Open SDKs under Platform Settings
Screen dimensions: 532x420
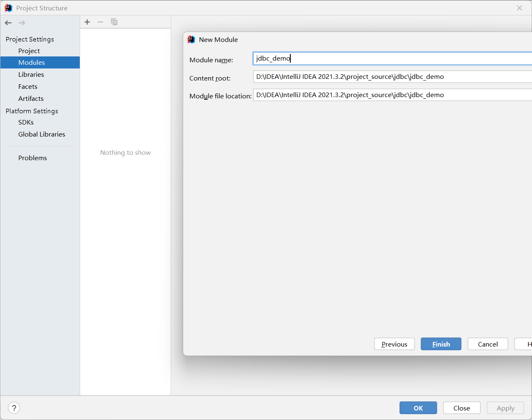coord(26,122)
